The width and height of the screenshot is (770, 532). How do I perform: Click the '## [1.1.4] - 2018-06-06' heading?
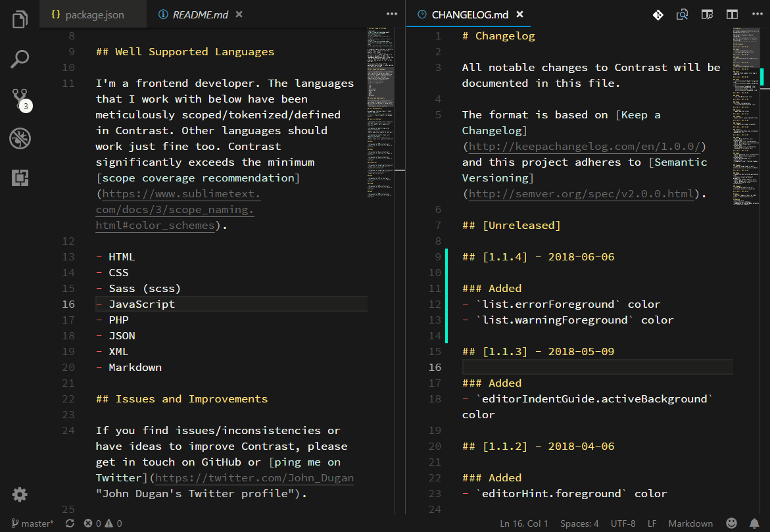click(x=539, y=257)
